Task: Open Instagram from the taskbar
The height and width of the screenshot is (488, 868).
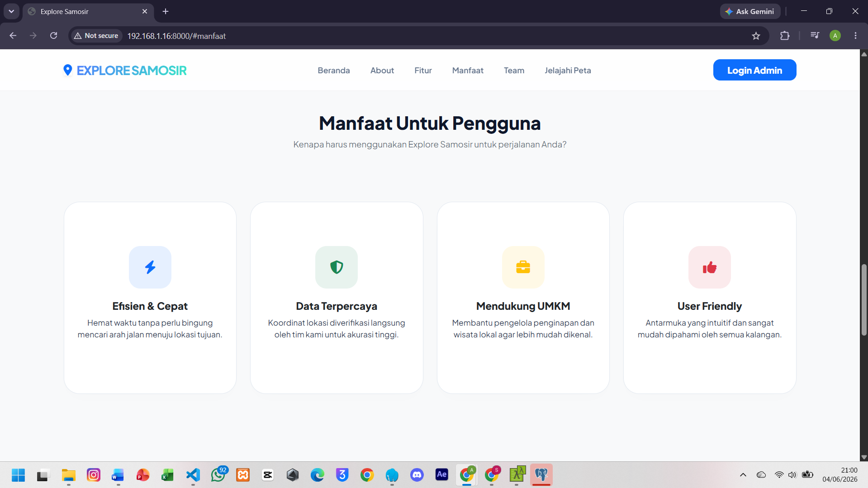Action: tap(94, 475)
